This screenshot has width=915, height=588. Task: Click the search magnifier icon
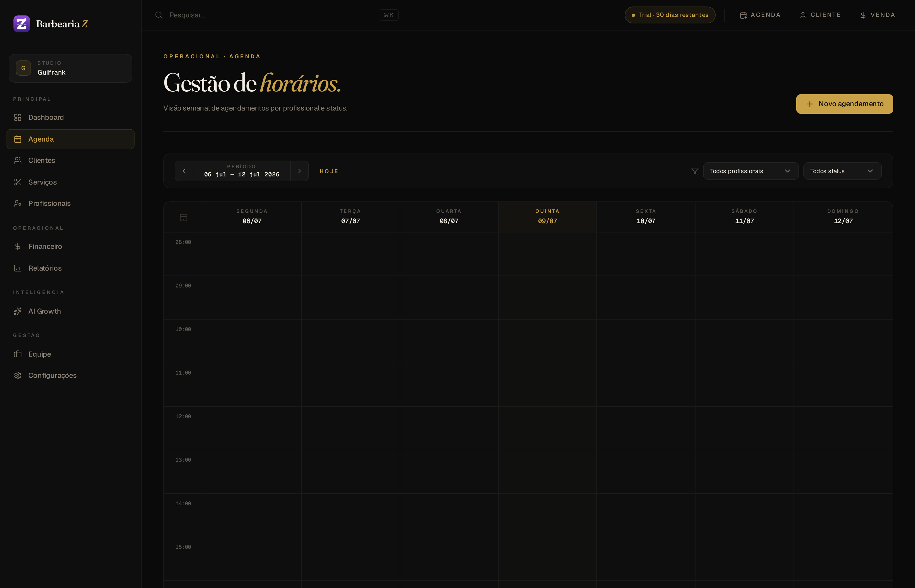pos(159,15)
